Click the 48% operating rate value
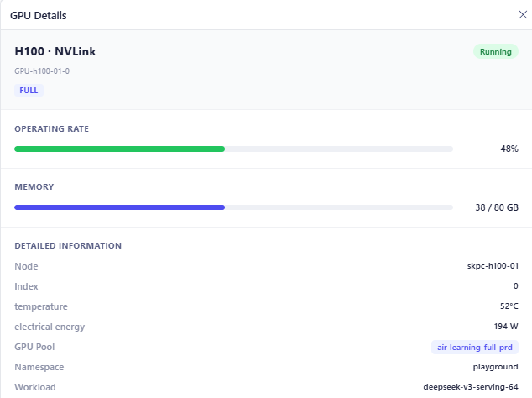The height and width of the screenshot is (398, 532). tap(509, 149)
